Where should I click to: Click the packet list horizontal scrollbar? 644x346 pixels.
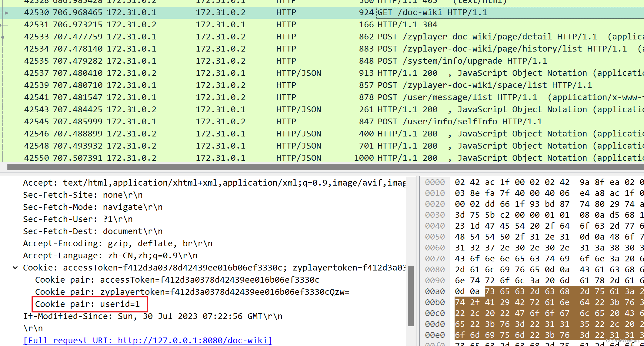pyautogui.click(x=325, y=167)
